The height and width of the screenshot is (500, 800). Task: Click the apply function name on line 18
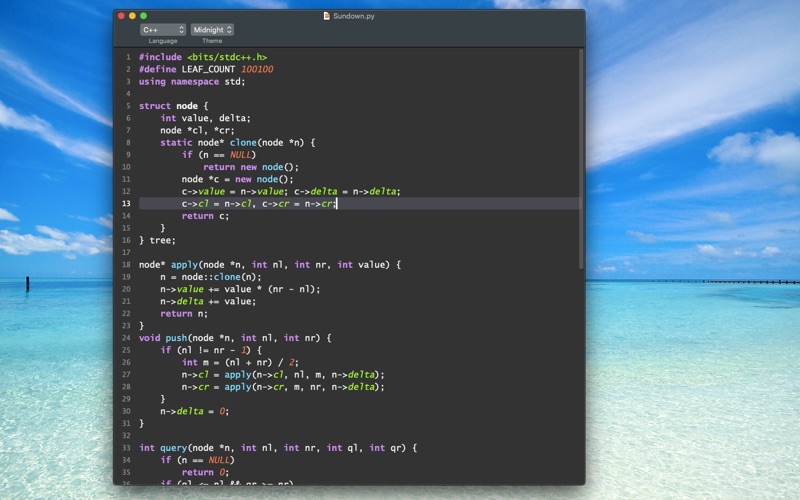point(184,265)
